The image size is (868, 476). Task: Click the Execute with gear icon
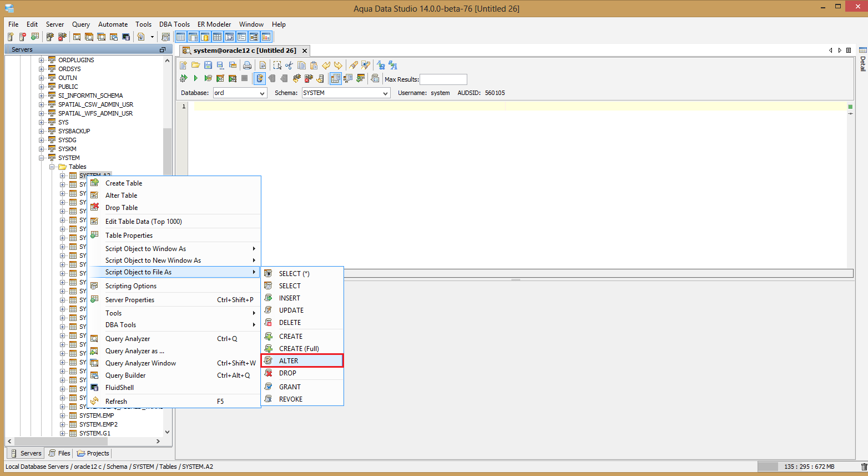tap(184, 78)
